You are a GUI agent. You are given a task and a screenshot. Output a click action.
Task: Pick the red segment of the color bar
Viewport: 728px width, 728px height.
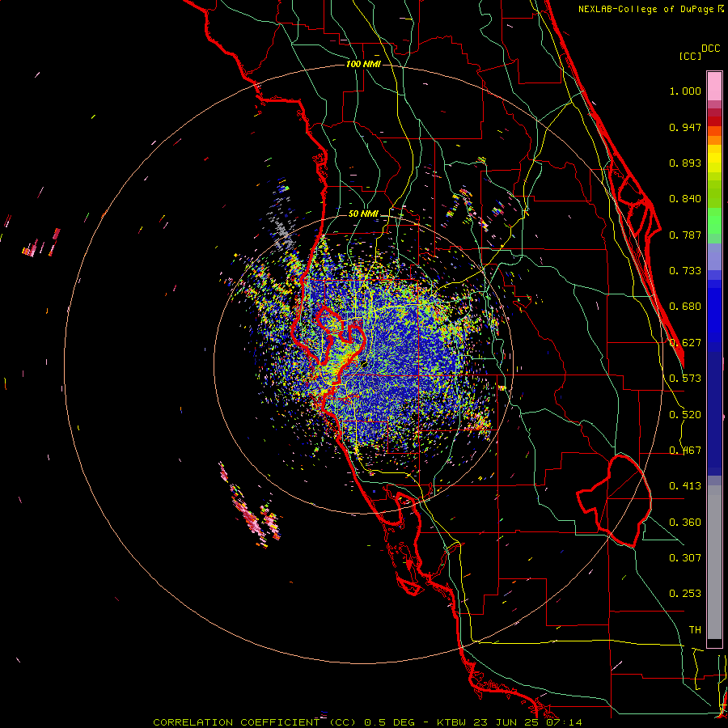click(x=714, y=121)
